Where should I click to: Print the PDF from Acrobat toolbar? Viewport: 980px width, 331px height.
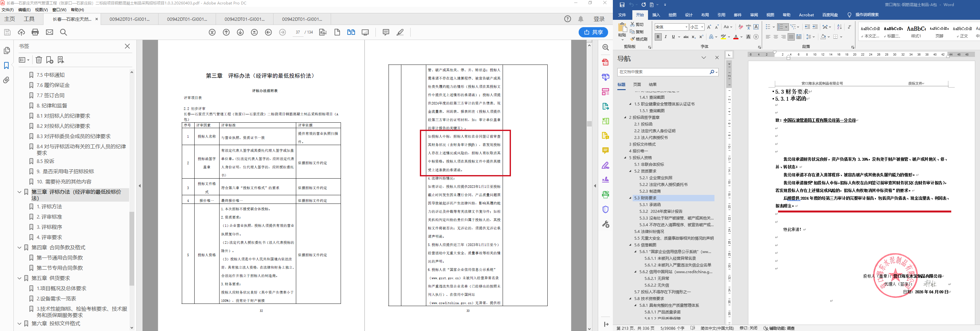point(35,32)
